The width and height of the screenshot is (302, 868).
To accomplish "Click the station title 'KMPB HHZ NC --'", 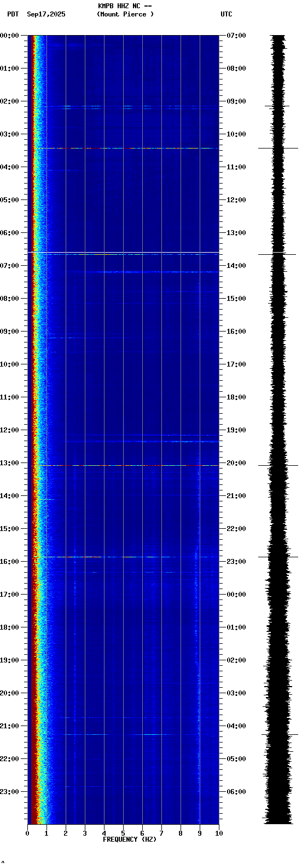I will coord(125,6).
